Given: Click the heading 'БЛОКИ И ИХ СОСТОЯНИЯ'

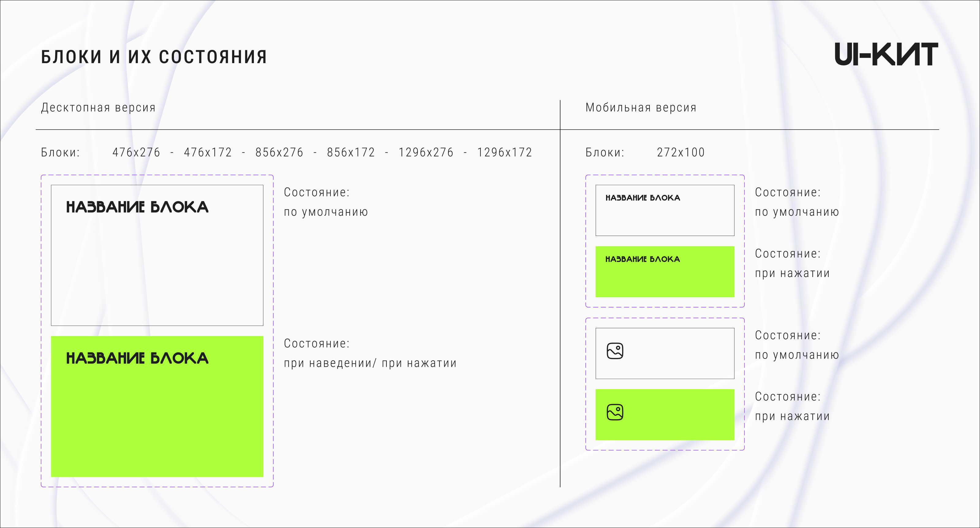Looking at the screenshot, I should pos(154,57).
